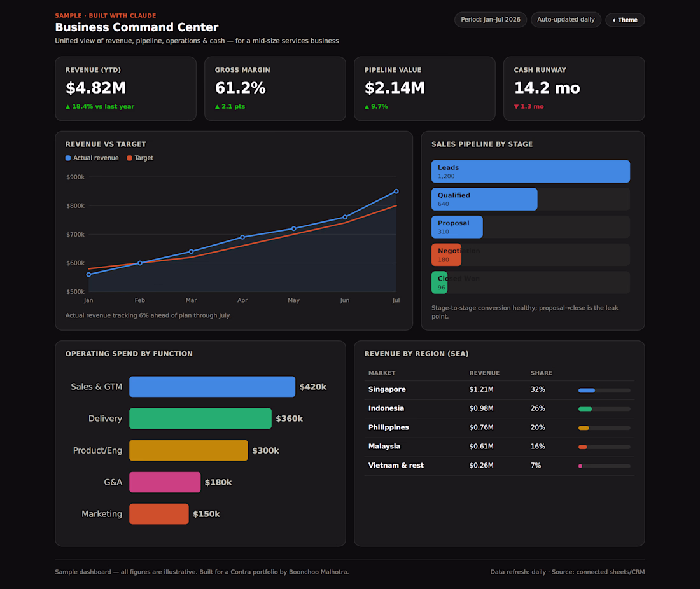The height and width of the screenshot is (589, 700).
Task: Click the Feb data point on revenue chart
Action: coord(140,263)
